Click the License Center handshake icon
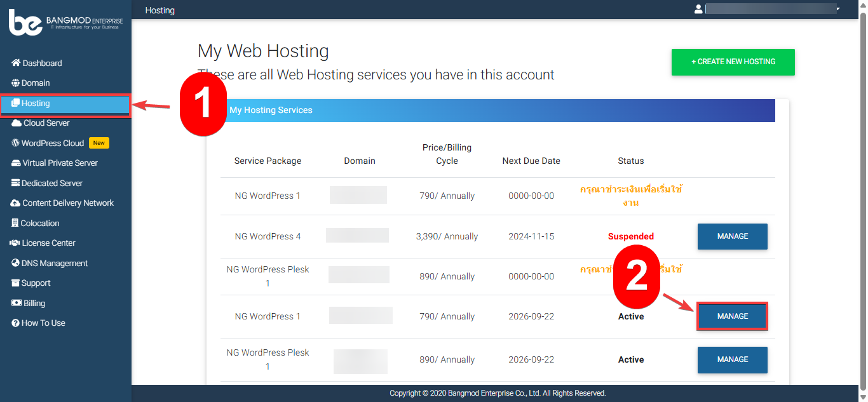 click(16, 243)
